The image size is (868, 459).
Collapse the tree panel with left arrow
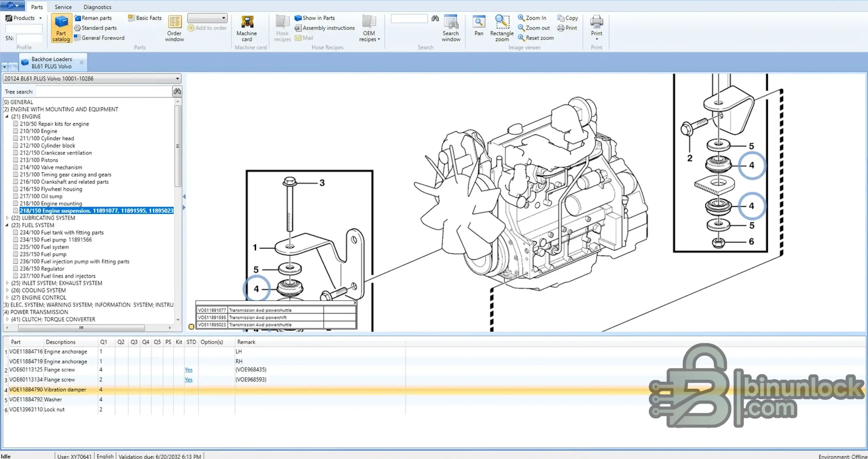184,196
